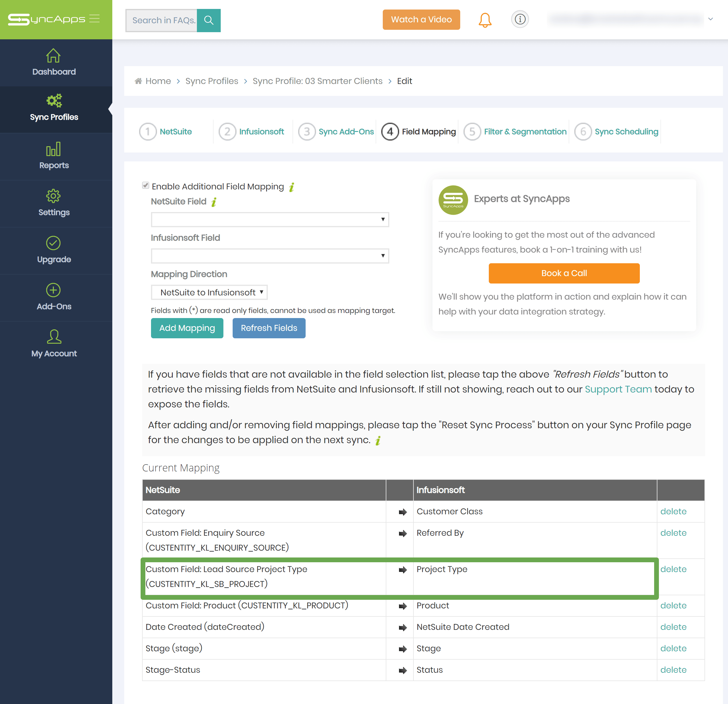This screenshot has width=728, height=704.
Task: Delete the Product mapping
Action: point(673,606)
